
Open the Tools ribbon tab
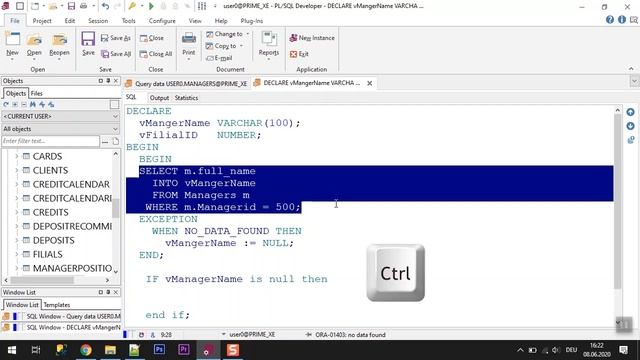click(x=129, y=21)
